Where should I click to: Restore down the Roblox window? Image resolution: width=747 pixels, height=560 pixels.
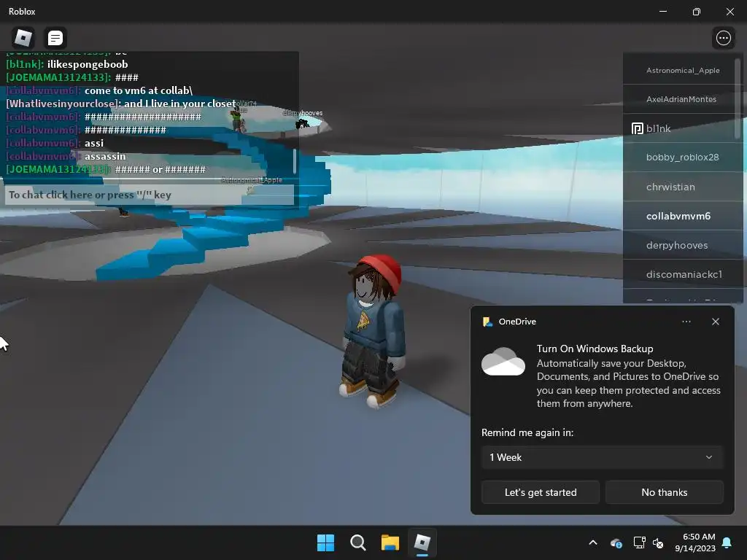[x=696, y=12]
